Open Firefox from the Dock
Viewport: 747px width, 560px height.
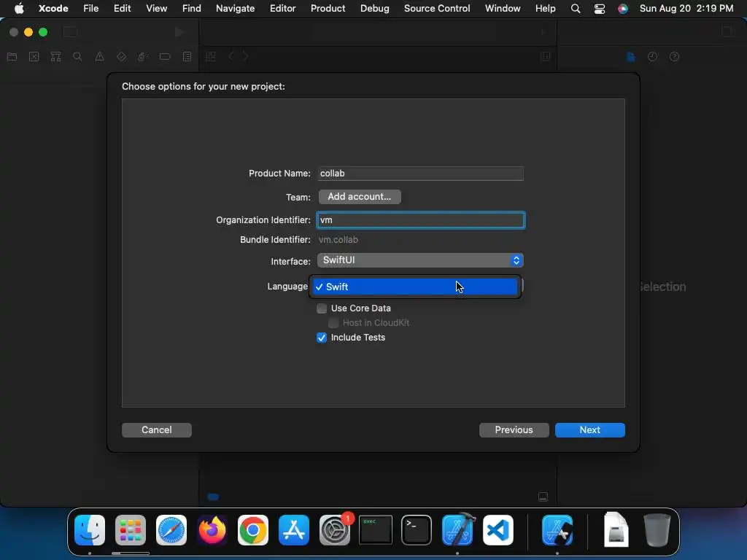tap(212, 530)
